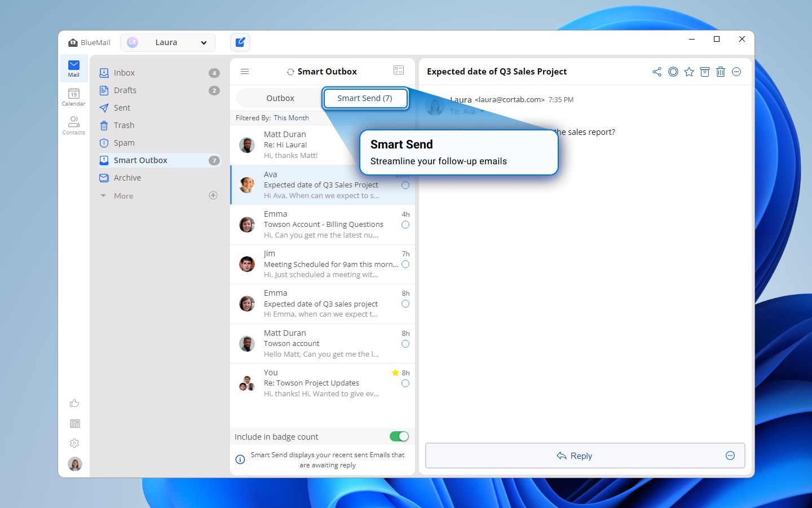The height and width of the screenshot is (508, 812).
Task: Select the Smart Send (7) tab
Action: coord(365,98)
